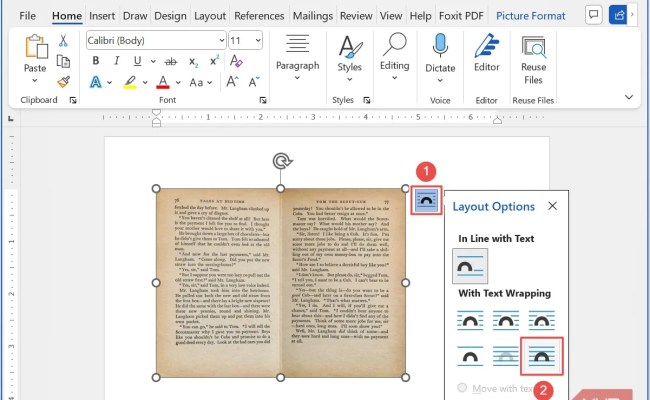
Task: Open Paste options dropdown arrow
Action: [35, 80]
